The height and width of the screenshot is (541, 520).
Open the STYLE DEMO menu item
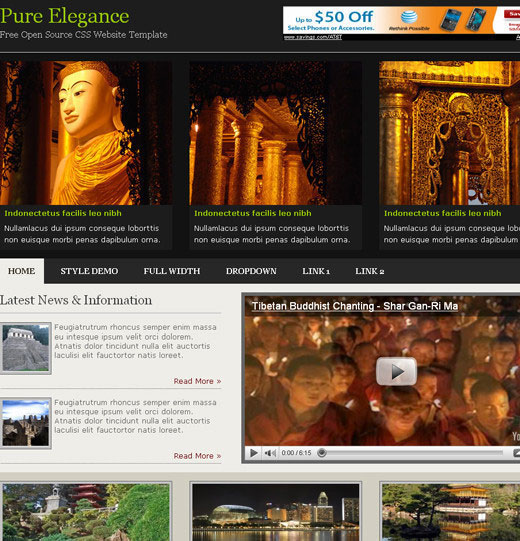[89, 271]
